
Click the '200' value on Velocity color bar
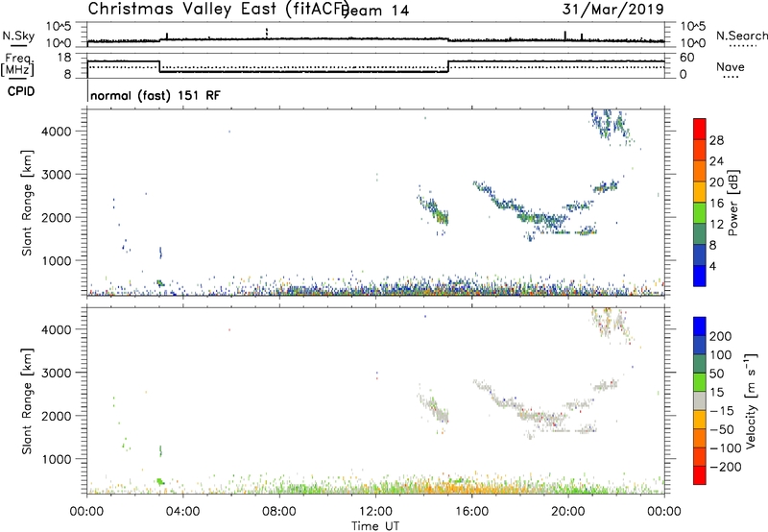pyautogui.click(x=721, y=336)
